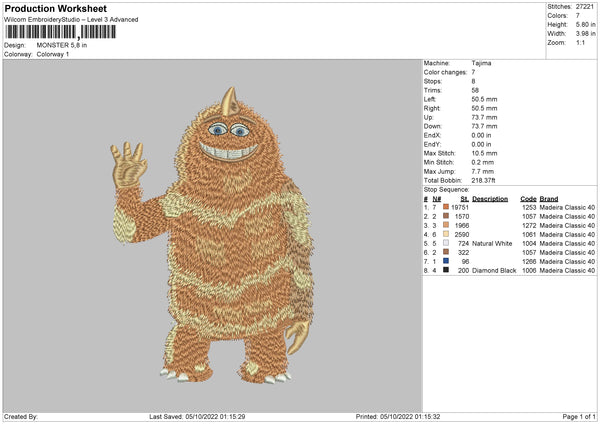Click the 'Created By:' footer label
Image resolution: width=600 pixels, height=424 pixels.
(x=21, y=416)
